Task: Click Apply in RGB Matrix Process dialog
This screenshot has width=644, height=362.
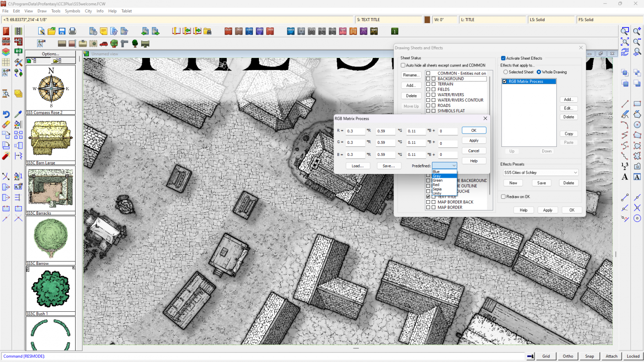Action: coord(474,140)
